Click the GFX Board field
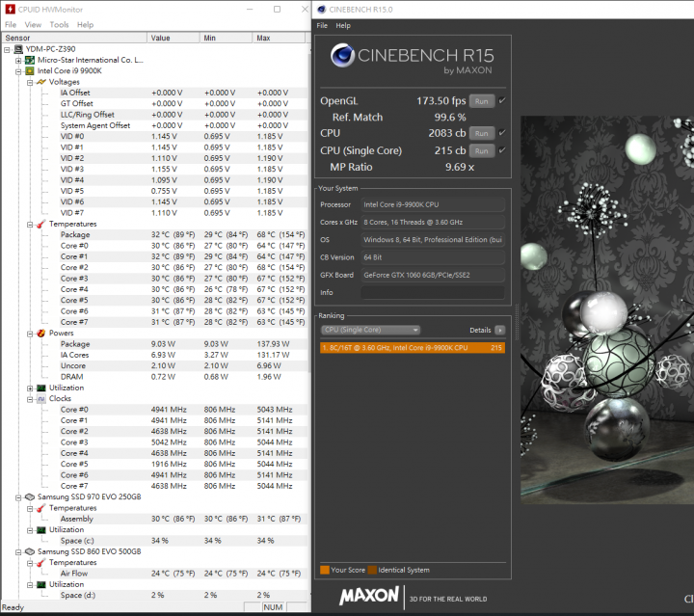694x616 pixels. 433,275
